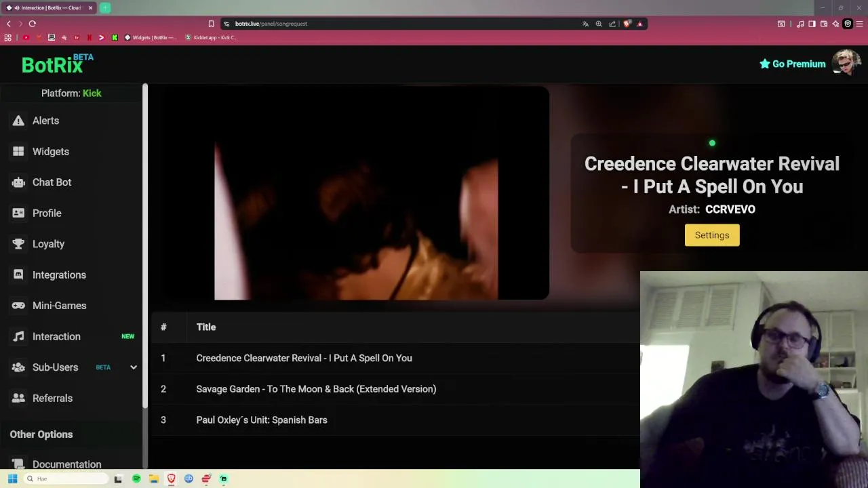Reload the current page

coord(32,24)
